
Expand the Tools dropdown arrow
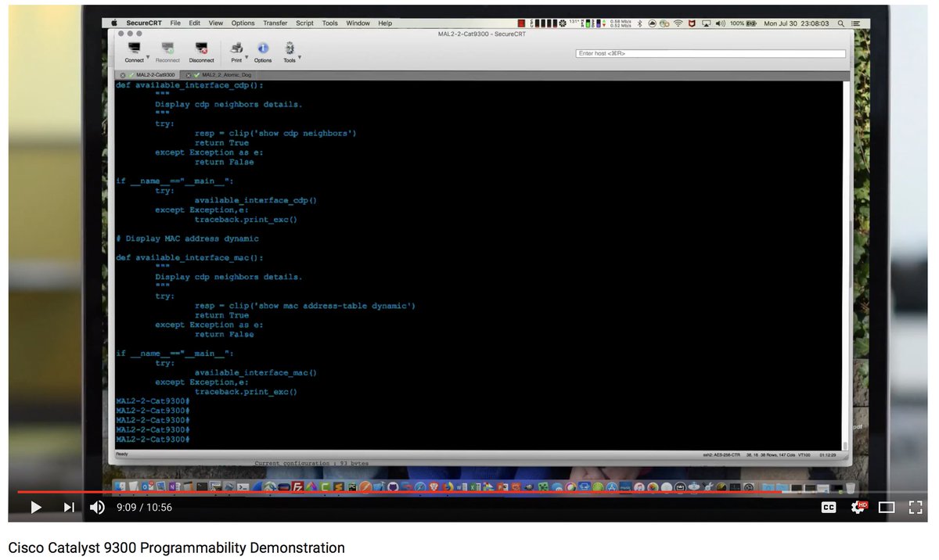(300, 56)
